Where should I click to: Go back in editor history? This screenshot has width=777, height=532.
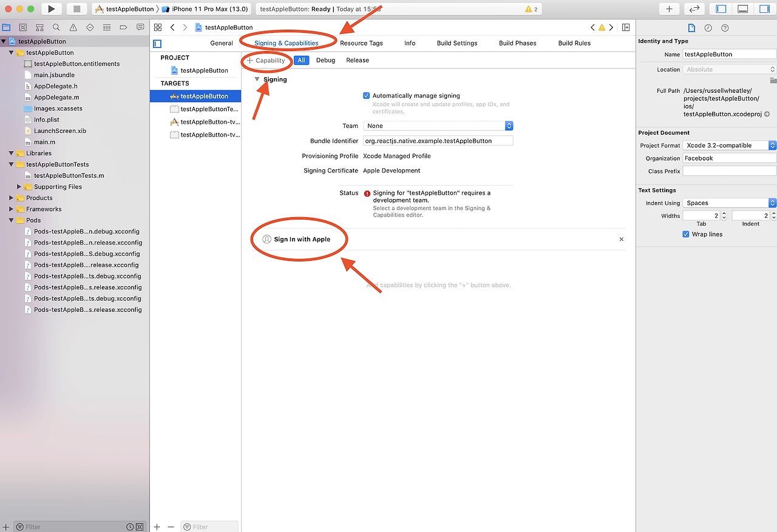(172, 27)
